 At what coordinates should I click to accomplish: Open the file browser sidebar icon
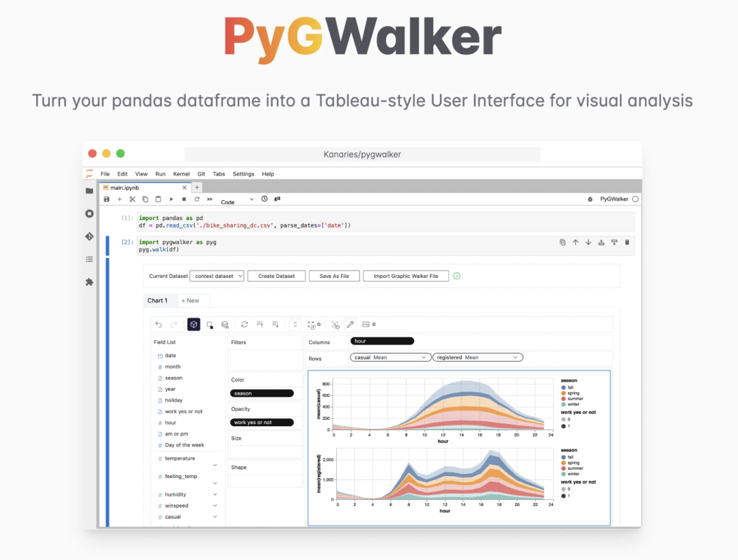[x=90, y=191]
